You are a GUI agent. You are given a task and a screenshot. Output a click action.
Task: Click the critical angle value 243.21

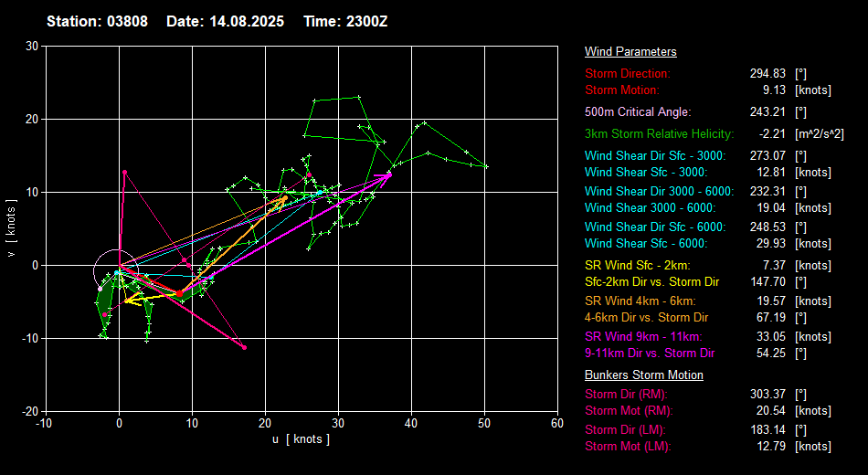pyautogui.click(x=767, y=111)
